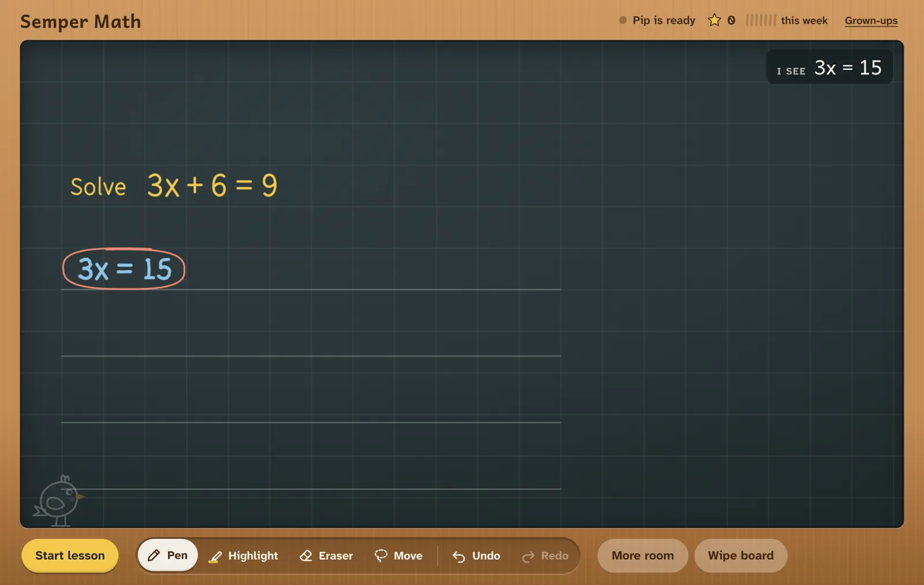Viewport: 924px width, 585px height.
Task: Click the circled handwritten 3x = 15
Action: pos(124,269)
